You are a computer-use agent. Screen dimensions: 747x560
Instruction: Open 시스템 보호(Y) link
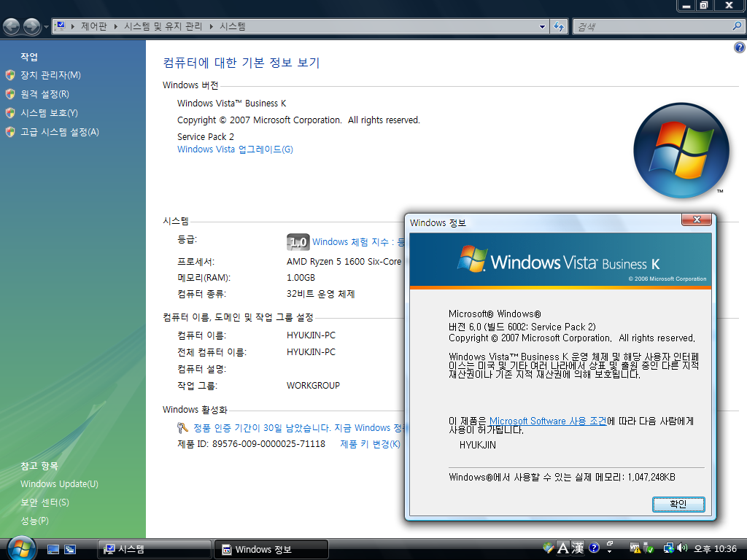coord(49,113)
